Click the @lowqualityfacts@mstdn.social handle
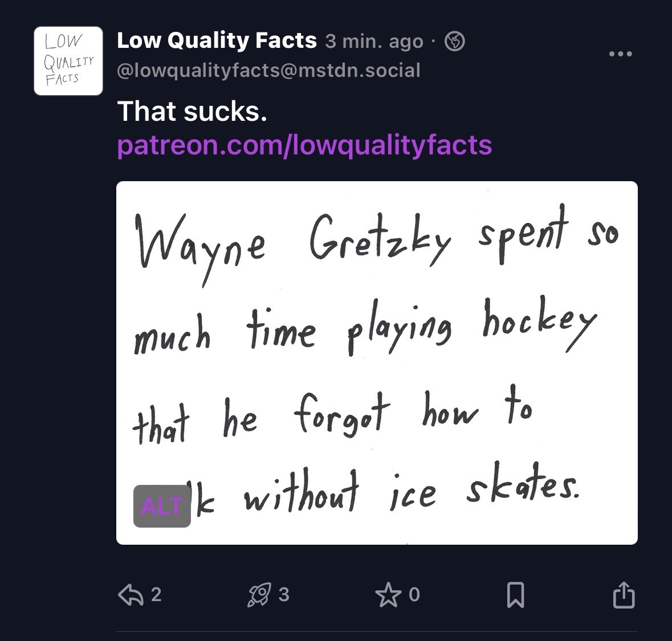 tap(268, 71)
